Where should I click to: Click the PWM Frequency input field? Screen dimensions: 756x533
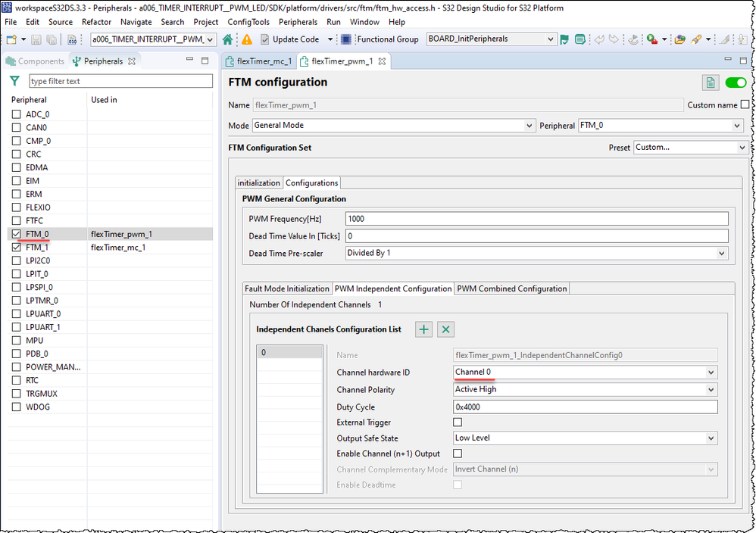536,219
